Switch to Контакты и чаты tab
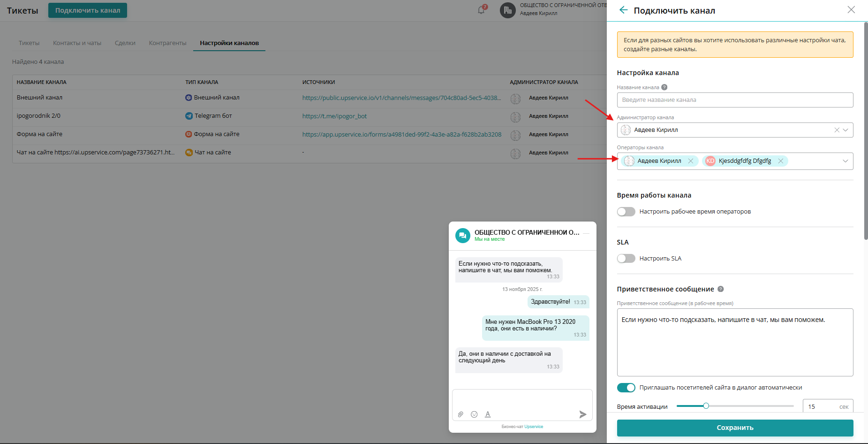This screenshot has height=444, width=868. [77, 43]
